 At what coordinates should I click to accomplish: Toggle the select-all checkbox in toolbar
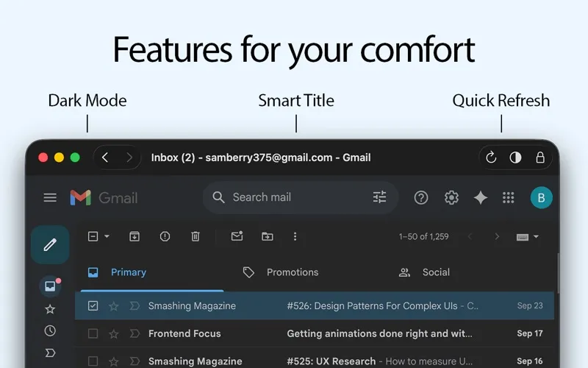[x=93, y=236]
